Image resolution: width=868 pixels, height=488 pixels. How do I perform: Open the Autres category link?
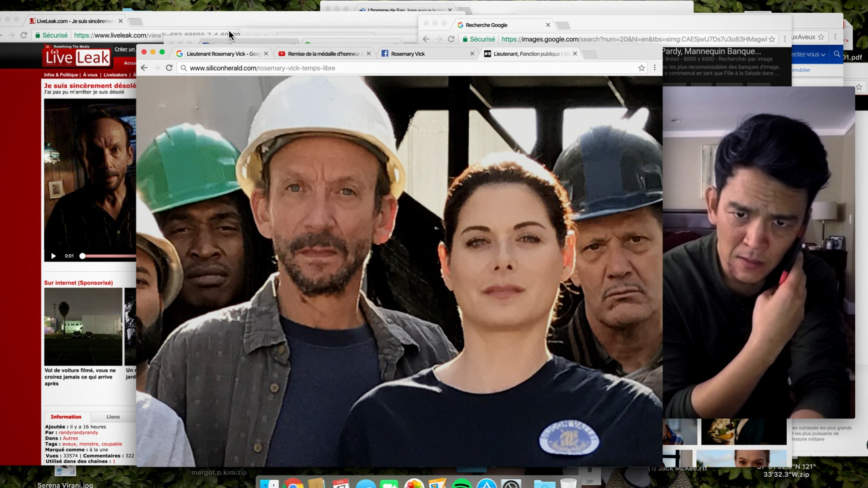click(70, 438)
